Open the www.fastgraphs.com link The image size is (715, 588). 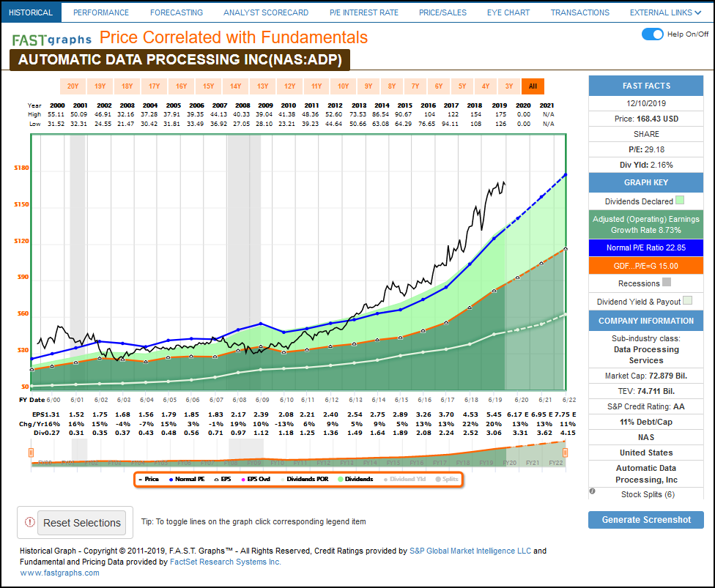point(60,573)
